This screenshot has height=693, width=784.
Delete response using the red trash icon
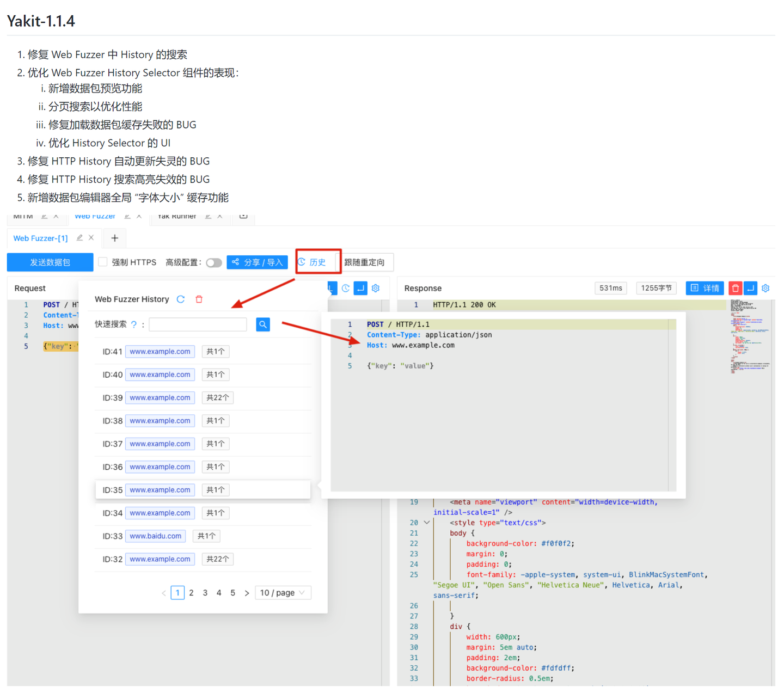(735, 288)
